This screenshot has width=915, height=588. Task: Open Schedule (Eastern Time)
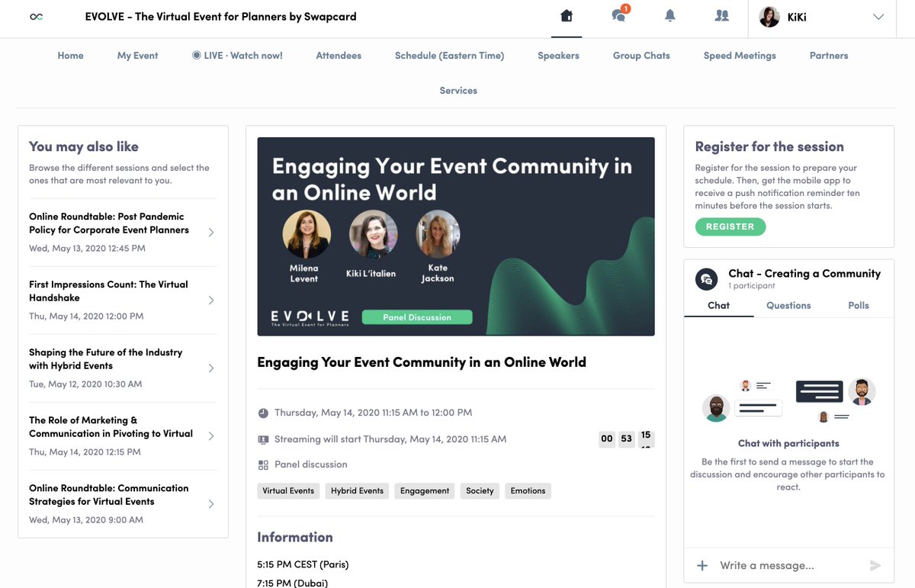click(449, 56)
